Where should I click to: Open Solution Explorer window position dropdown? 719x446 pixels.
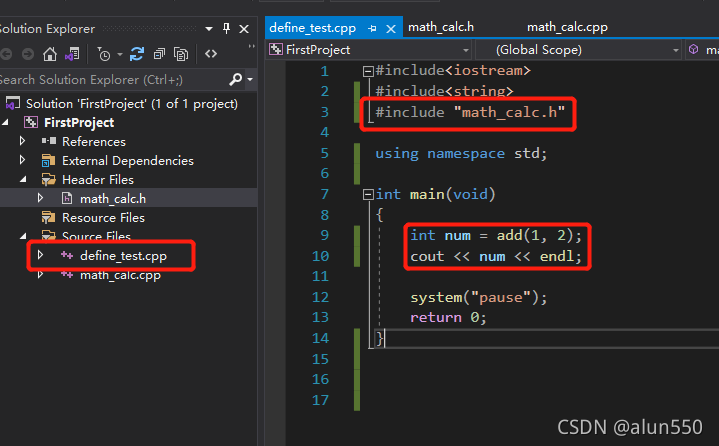coord(209,29)
